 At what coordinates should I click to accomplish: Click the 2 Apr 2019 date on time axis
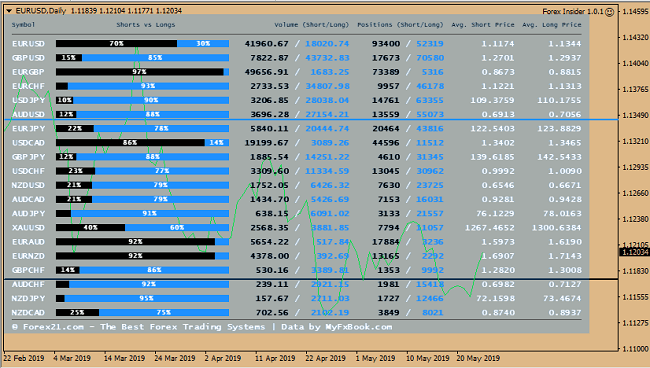223,358
